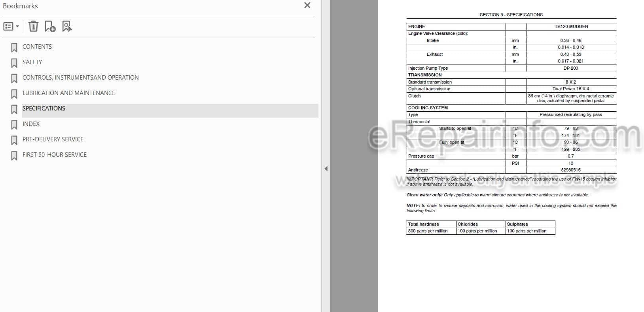Open the CONTENTS bookmark
The width and height of the screenshot is (644, 312).
[37, 47]
